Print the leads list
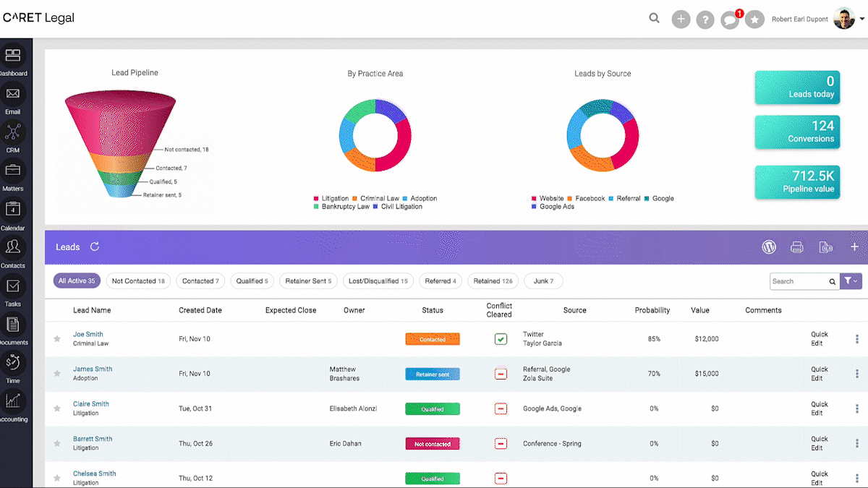The image size is (868, 488). 797,247
